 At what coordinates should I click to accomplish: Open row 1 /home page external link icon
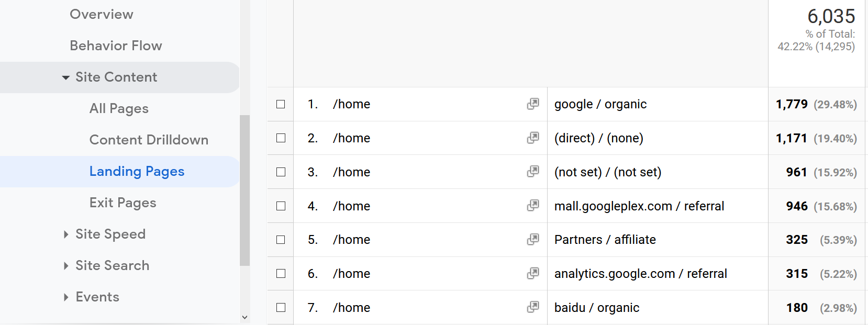pos(533,104)
